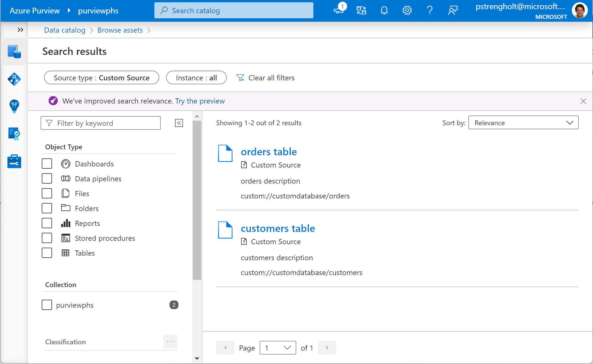This screenshot has width=593, height=364.
Task: Check the Data pipelines checkbox
Action: coord(47,179)
